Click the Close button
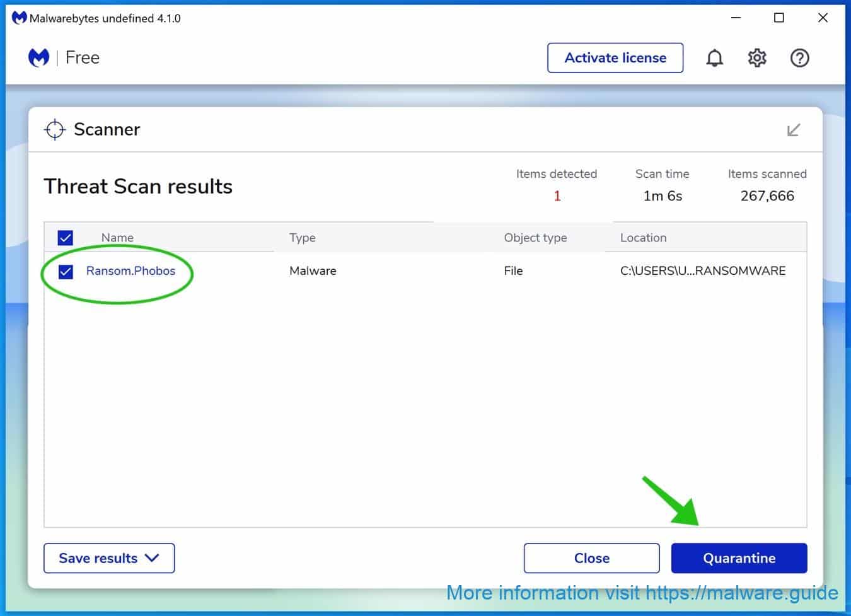Viewport: 851px width, 616px height. [x=591, y=558]
